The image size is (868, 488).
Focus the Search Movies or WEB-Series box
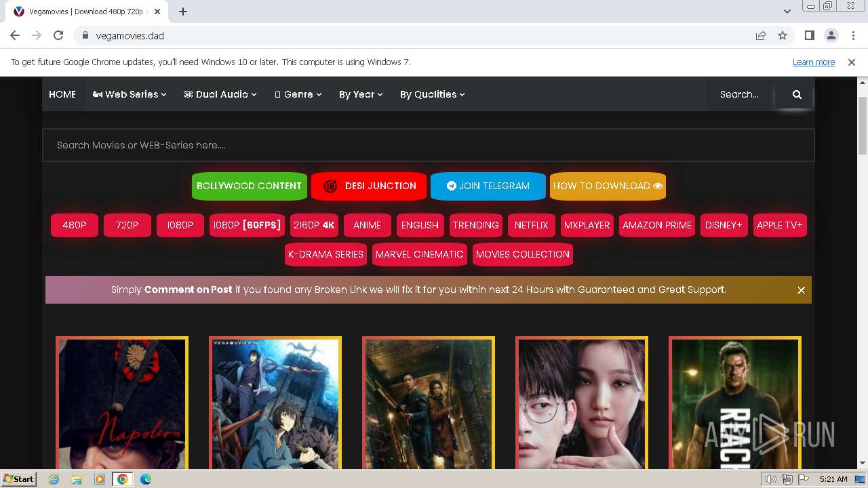(429, 145)
